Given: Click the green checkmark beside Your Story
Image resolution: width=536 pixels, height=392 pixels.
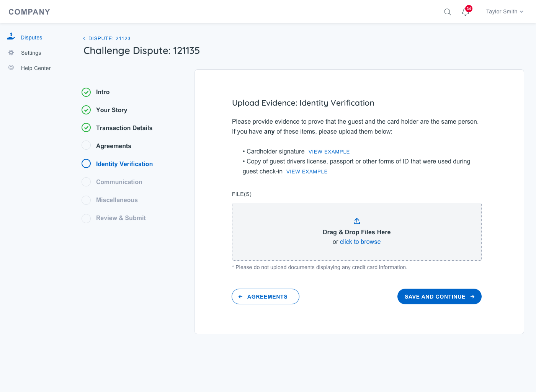Looking at the screenshot, I should (86, 110).
